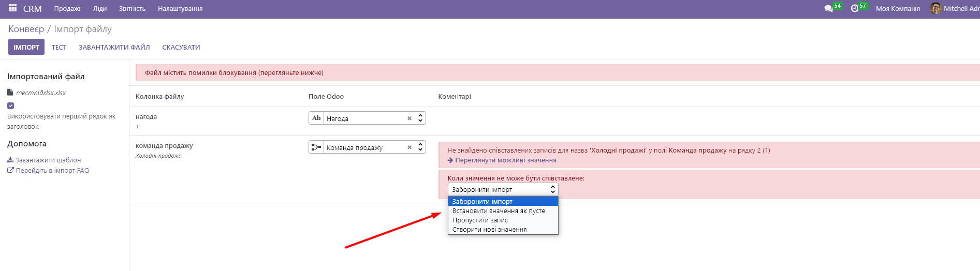The width and height of the screenshot is (980, 271).
Task: Expand the Нагода field dropdown arrows
Action: 420,118
